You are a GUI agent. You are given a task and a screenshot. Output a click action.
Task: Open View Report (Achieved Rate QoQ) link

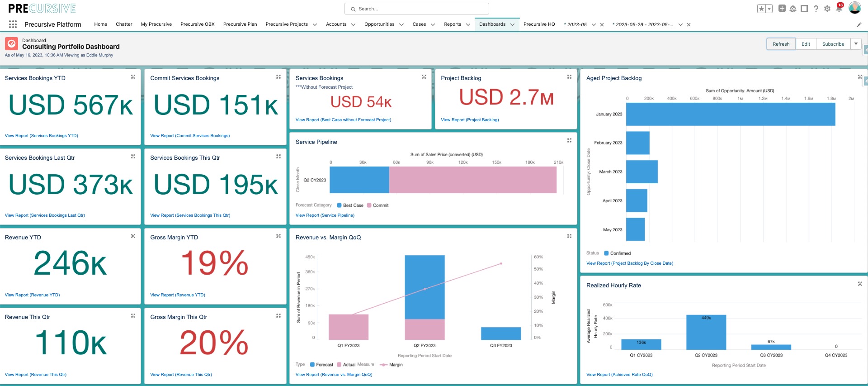click(x=619, y=375)
